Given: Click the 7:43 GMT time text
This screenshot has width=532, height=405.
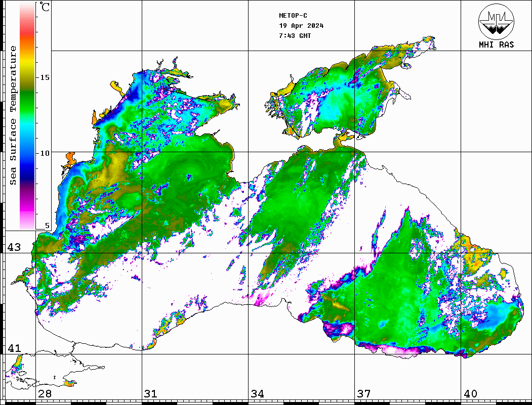Looking at the screenshot, I should [x=295, y=35].
